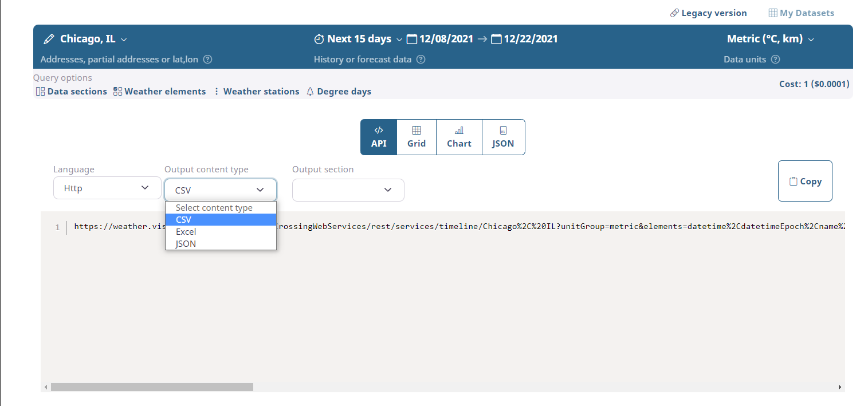The image size is (868, 406).
Task: Expand the Language dropdown showing Http
Action: pos(107,188)
